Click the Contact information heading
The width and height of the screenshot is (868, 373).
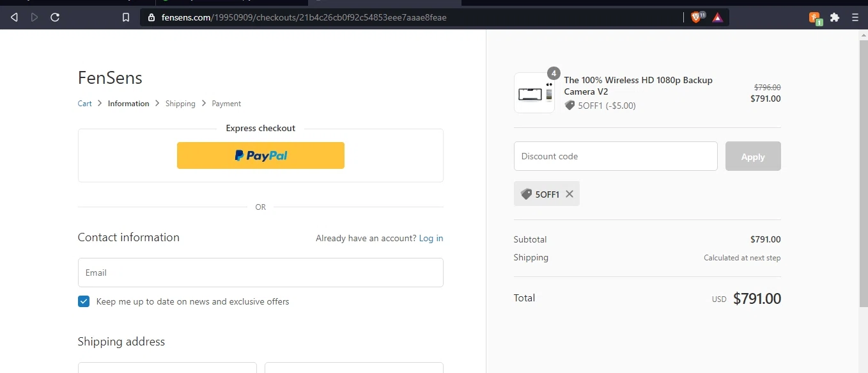[x=128, y=237]
